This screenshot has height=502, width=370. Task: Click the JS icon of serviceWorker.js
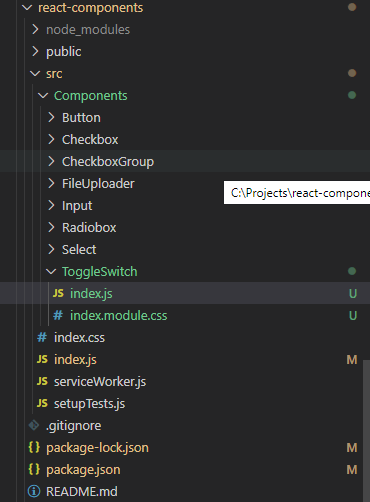(42, 381)
